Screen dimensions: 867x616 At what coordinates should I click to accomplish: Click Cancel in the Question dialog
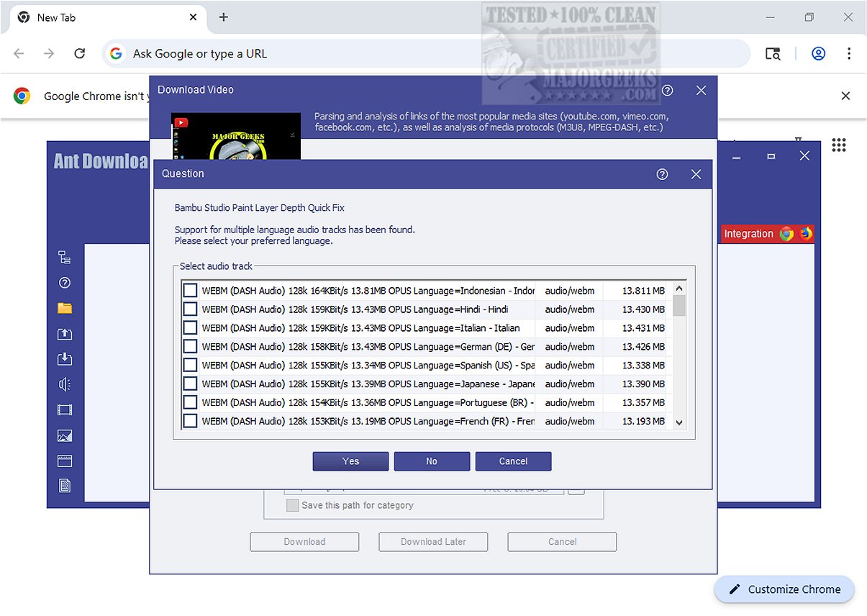coord(513,461)
